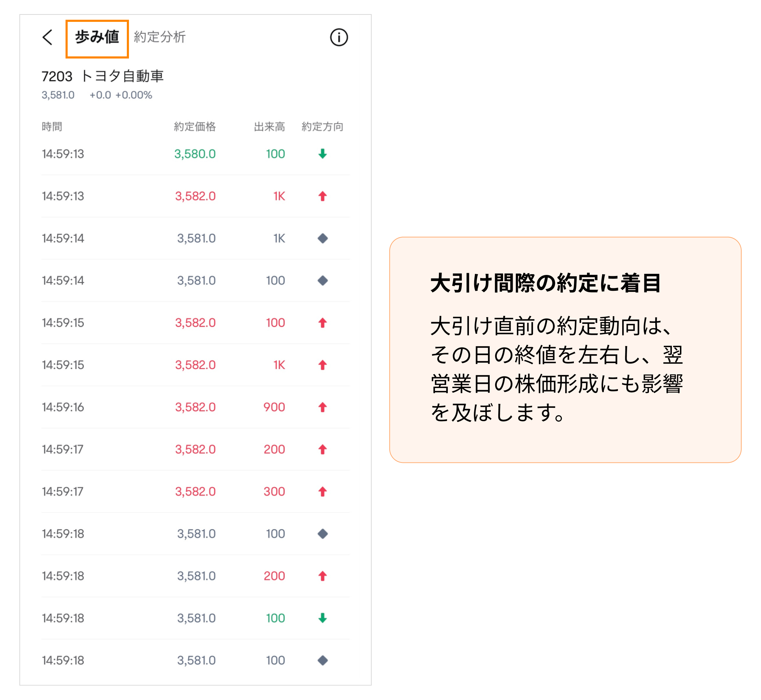
Task: Click red up arrow for 900 volume trade
Action: coord(322,407)
